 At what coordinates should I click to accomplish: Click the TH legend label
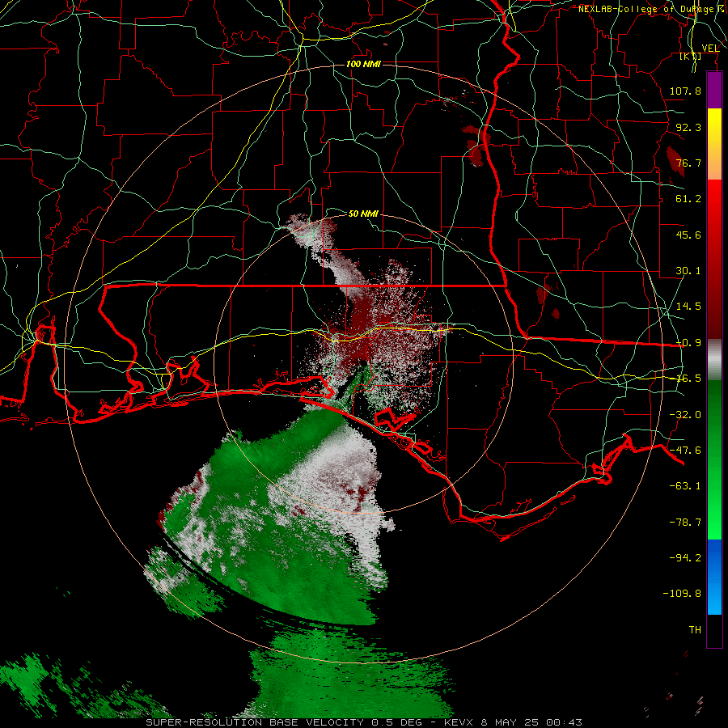[695, 630]
